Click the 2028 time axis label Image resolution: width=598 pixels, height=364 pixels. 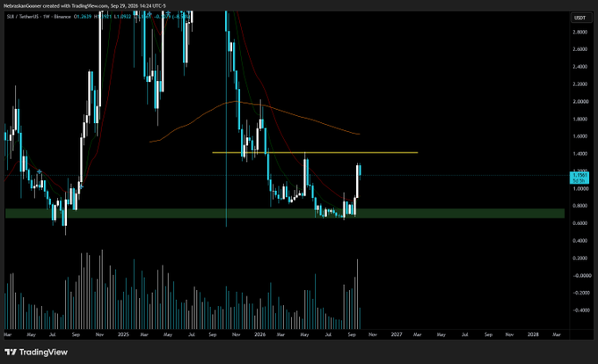pyautogui.click(x=533, y=335)
